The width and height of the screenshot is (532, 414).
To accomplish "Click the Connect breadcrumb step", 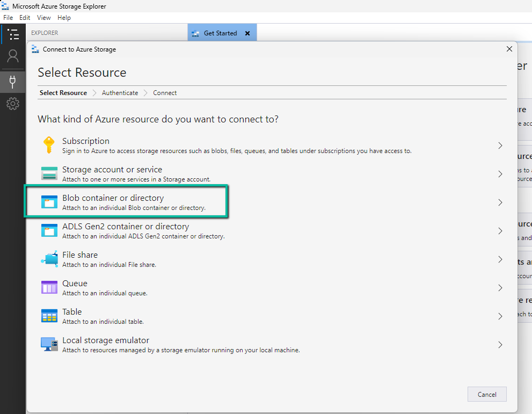I will tap(165, 93).
